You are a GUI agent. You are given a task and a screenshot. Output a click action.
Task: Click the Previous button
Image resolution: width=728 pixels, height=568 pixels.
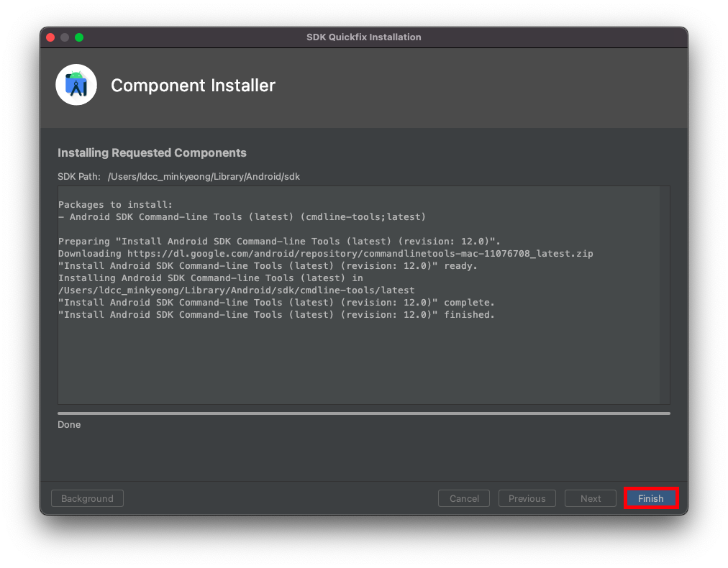[527, 498]
